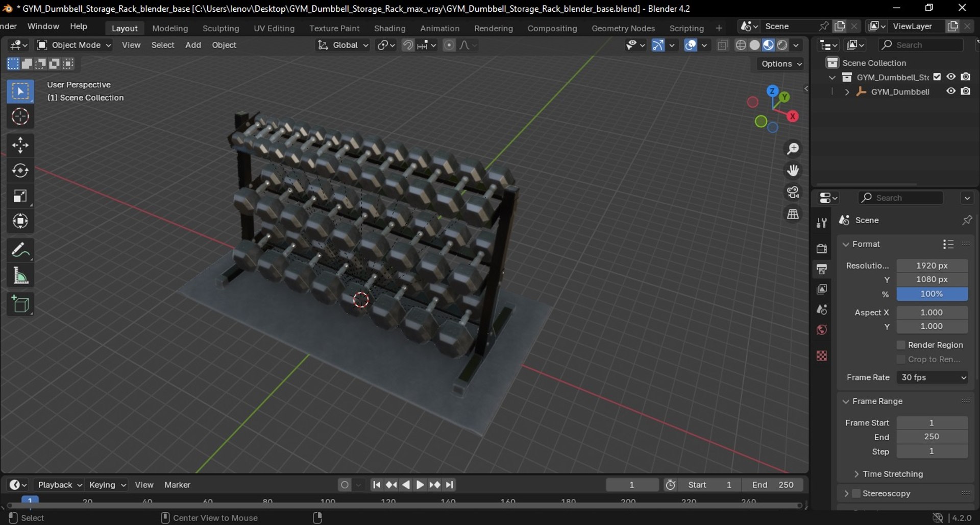Viewport: 980px width, 525px height.
Task: Open the World properties tab
Action: (x=821, y=330)
